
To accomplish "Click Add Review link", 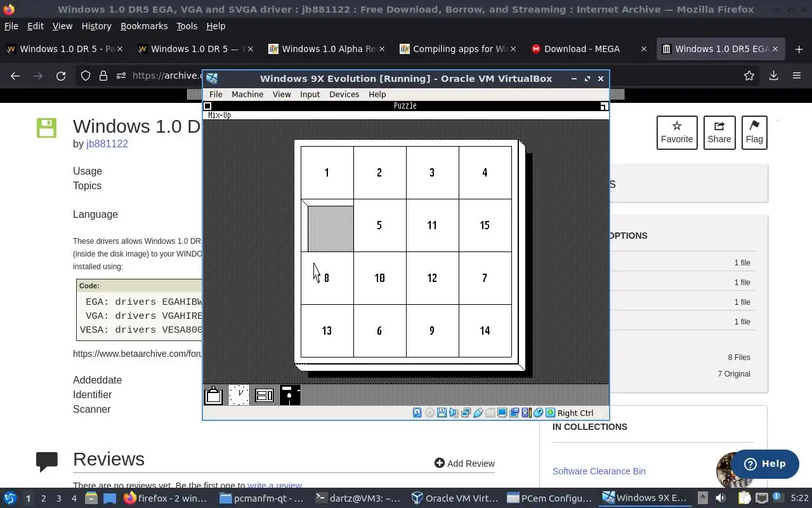I will (464, 464).
